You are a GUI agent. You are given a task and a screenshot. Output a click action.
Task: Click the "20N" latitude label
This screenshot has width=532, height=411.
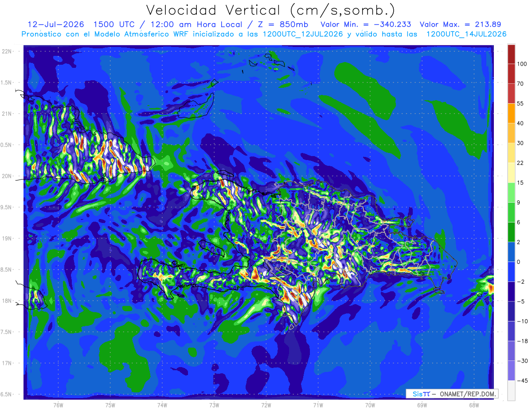click(7, 176)
